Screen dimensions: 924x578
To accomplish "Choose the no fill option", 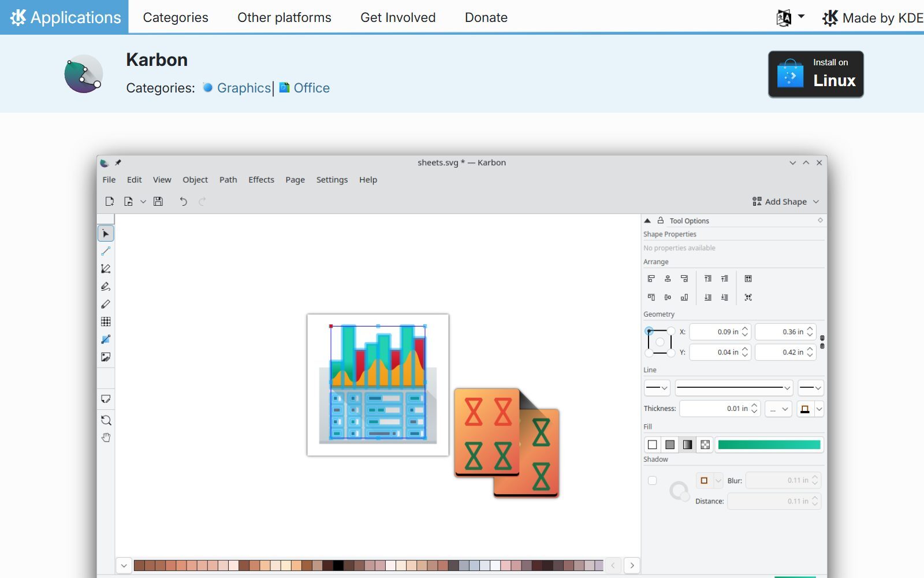I will pos(653,444).
